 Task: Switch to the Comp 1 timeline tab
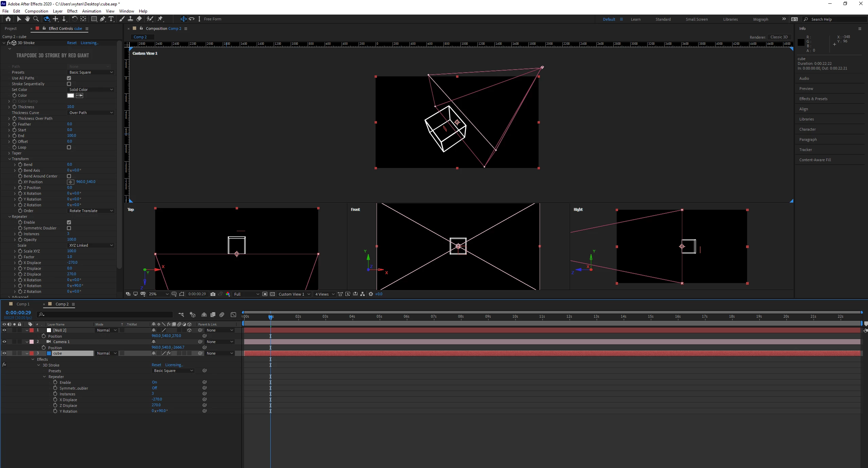pyautogui.click(x=23, y=304)
